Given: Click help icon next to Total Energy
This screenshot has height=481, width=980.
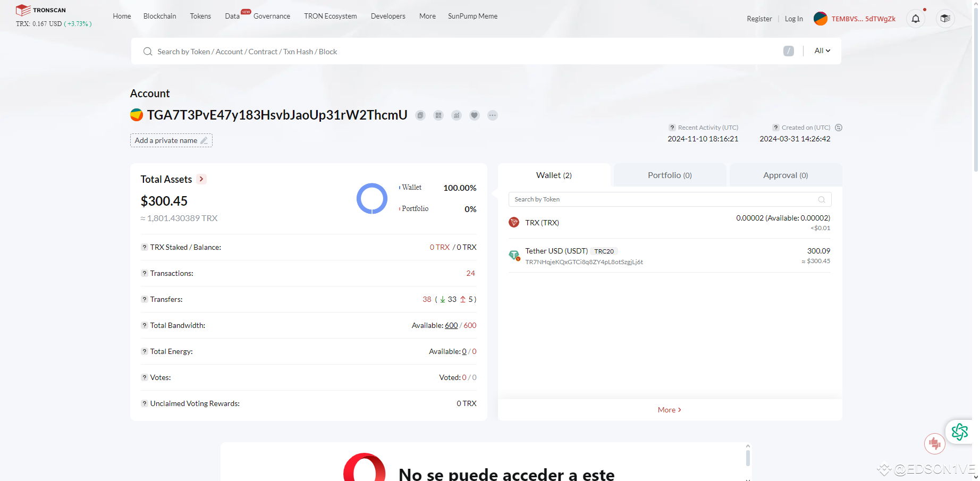Looking at the screenshot, I should pos(144,351).
